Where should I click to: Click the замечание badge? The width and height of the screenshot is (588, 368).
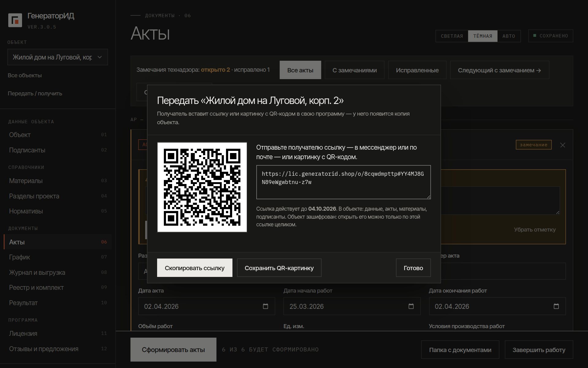(533, 145)
